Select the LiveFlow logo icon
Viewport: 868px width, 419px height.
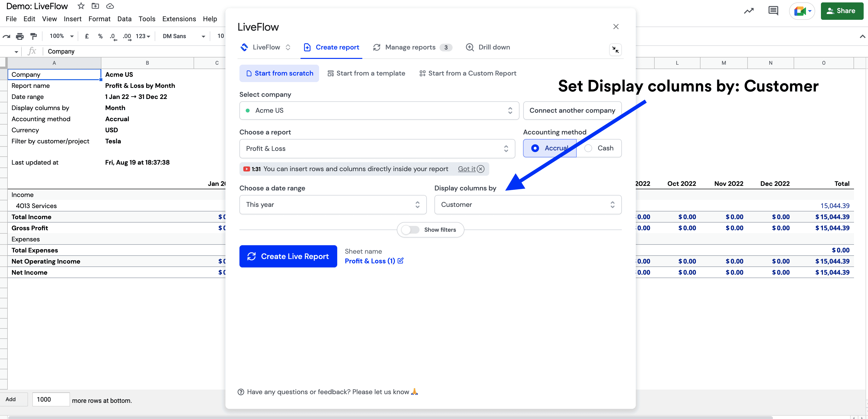coord(244,47)
